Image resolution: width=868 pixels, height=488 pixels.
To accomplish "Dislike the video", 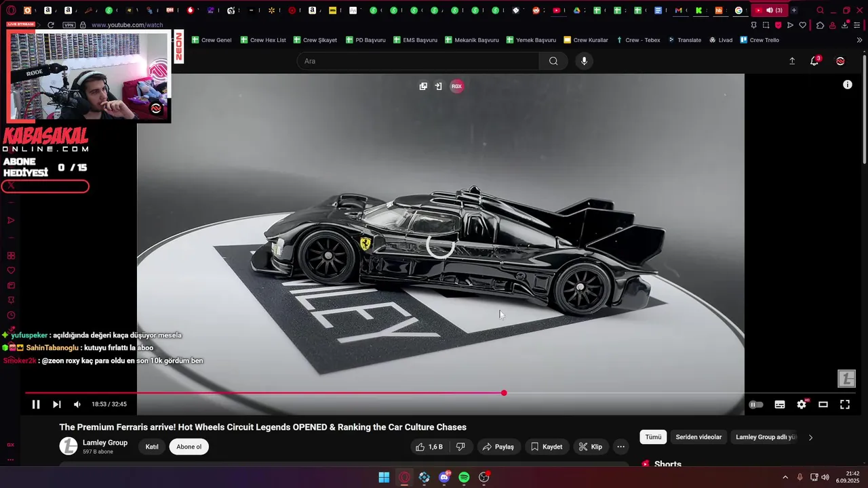I will [460, 447].
